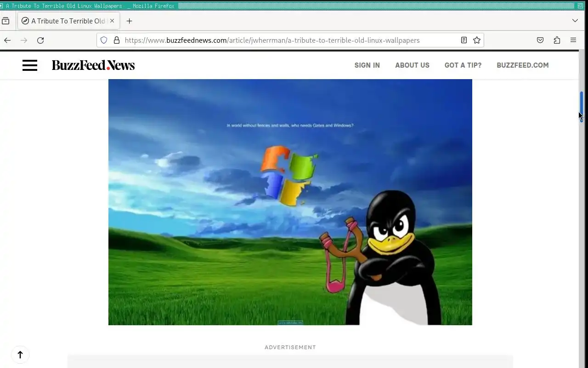Screen dimensions: 588x368
Task: Open a new tab with the plus button
Action: click(129, 21)
